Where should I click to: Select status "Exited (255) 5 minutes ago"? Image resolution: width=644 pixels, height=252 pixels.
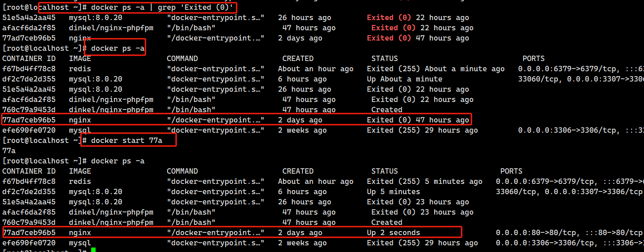point(425,182)
